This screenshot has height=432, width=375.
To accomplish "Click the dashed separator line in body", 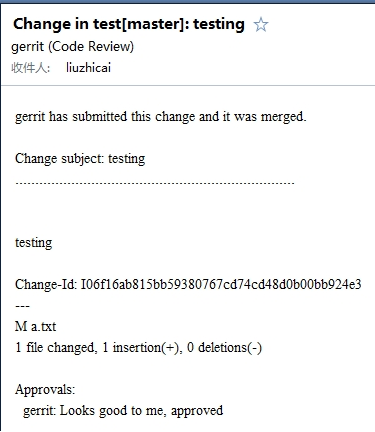I will [x=155, y=183].
